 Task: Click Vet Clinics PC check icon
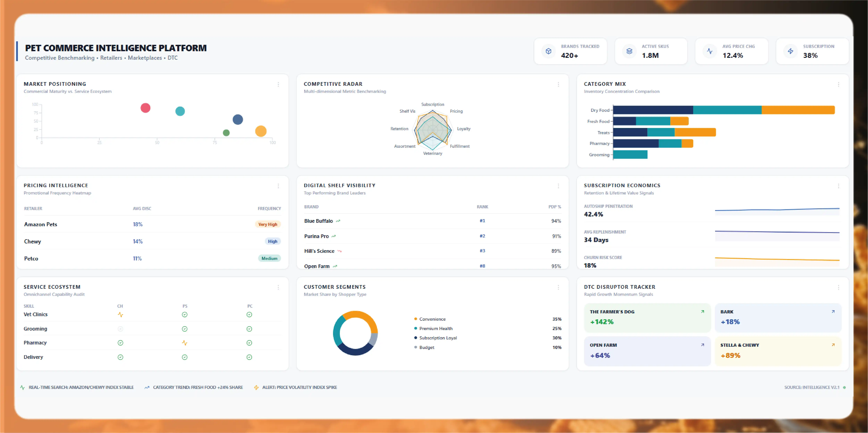pos(249,314)
